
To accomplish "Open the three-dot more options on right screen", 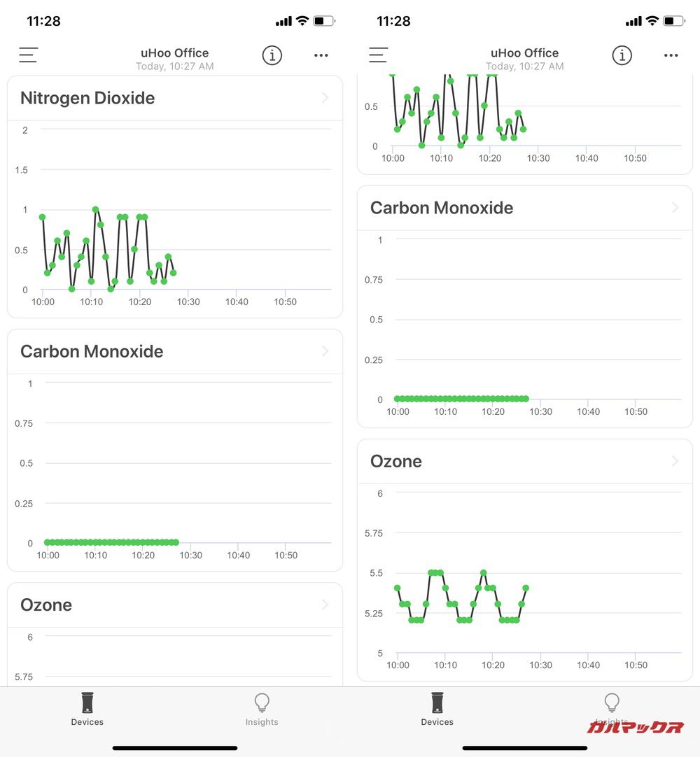I will tap(671, 55).
